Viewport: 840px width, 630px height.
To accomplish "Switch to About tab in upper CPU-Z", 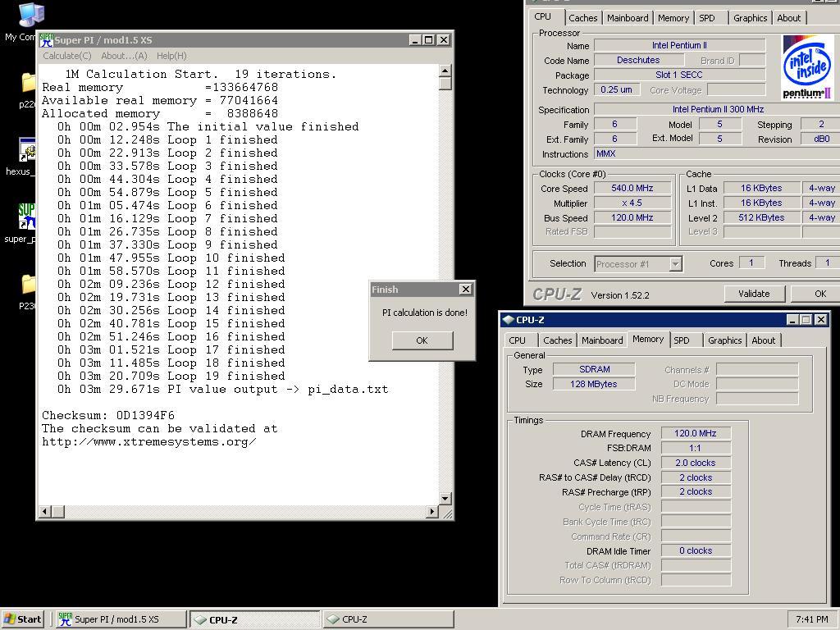I will tap(788, 18).
